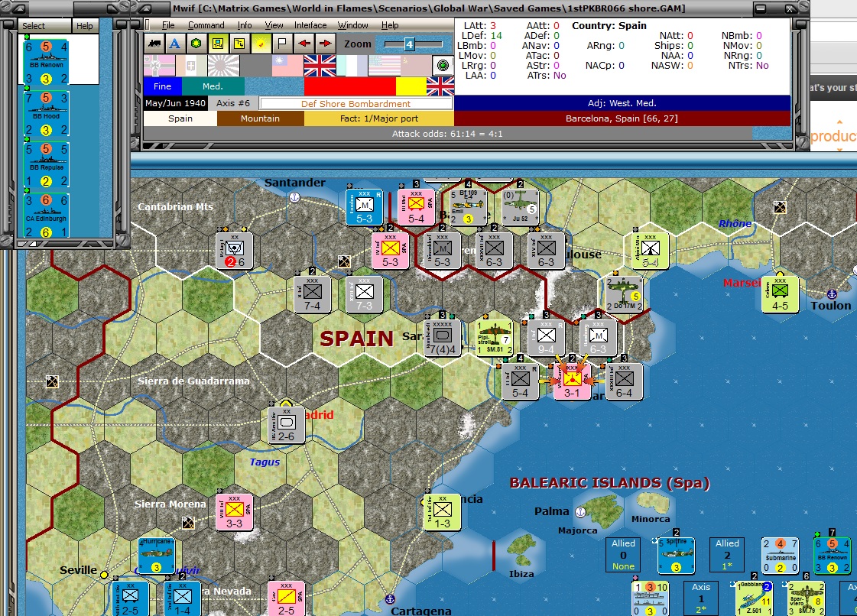The image size is (857, 616).
Task: Open the Window menu
Action: coord(352,25)
